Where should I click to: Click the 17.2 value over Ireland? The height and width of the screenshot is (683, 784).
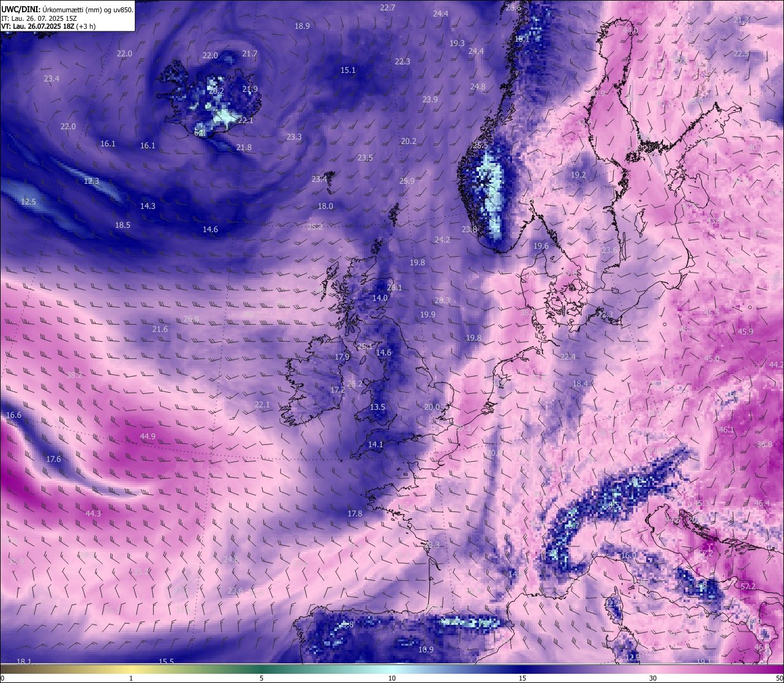click(337, 390)
